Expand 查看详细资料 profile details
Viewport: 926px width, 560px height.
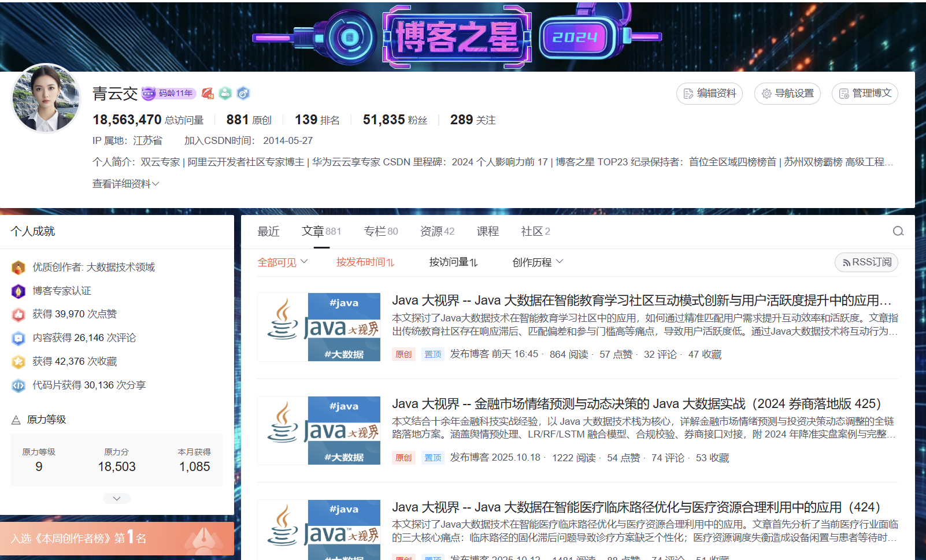[x=125, y=184]
